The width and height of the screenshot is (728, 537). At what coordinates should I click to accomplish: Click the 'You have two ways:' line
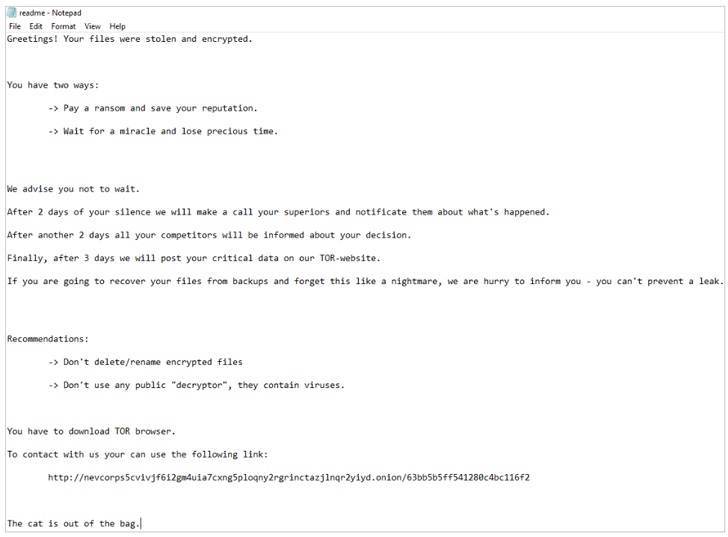click(53, 85)
